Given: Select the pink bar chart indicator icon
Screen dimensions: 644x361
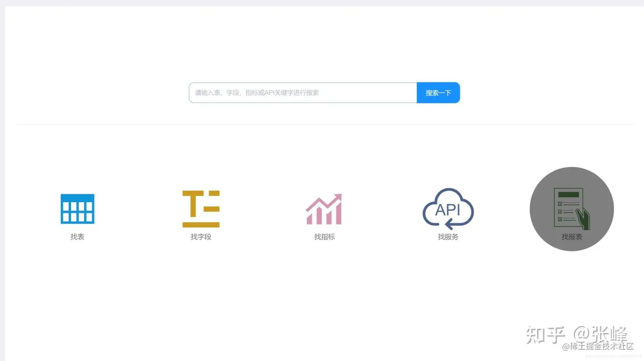Looking at the screenshot, I should click(x=324, y=209).
